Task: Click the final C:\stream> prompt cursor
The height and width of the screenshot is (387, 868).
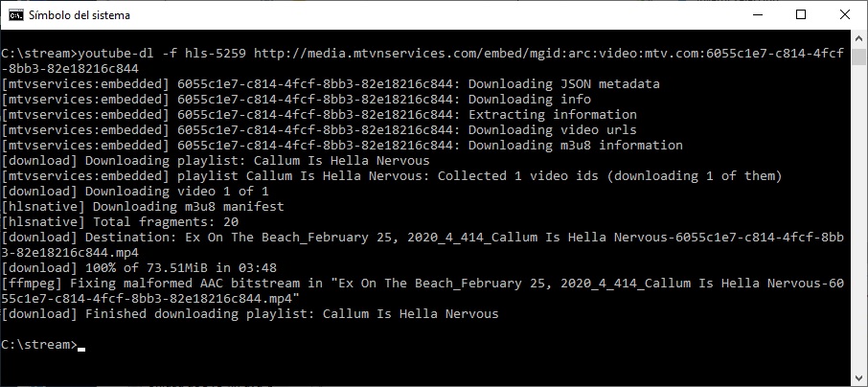Action: 82,349
